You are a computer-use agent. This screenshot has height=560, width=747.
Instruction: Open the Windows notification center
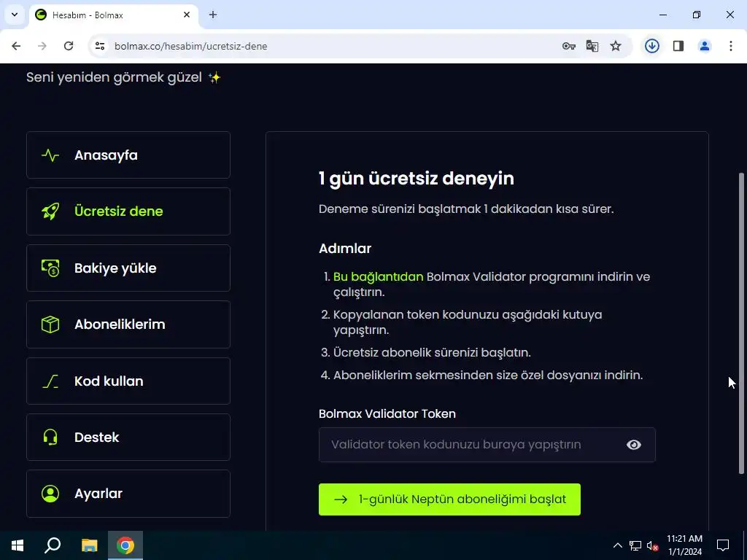(x=723, y=545)
